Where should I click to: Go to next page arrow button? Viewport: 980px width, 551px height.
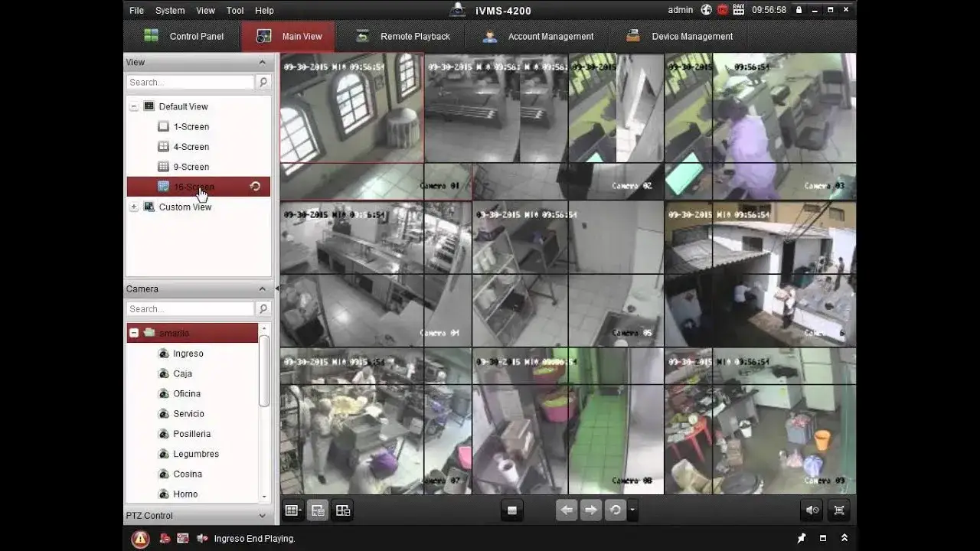click(591, 510)
